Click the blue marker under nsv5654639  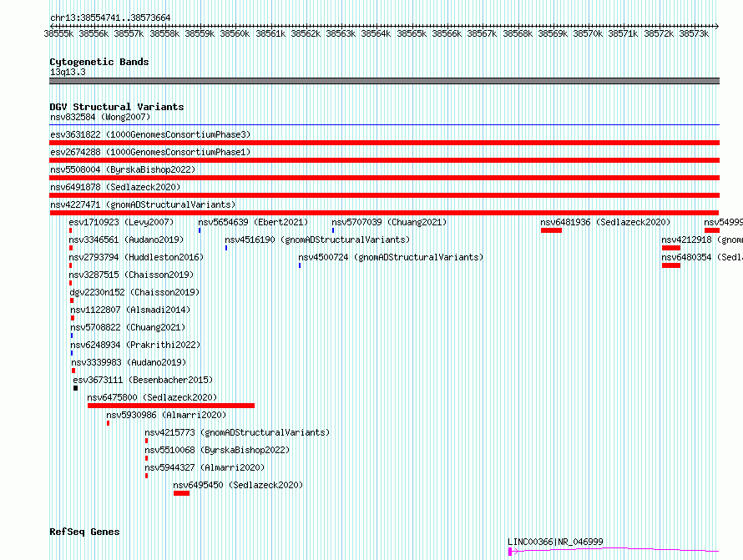coord(200,230)
